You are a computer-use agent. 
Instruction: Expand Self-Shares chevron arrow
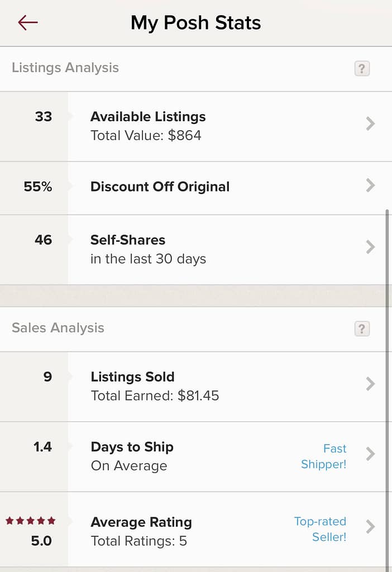[x=370, y=247]
